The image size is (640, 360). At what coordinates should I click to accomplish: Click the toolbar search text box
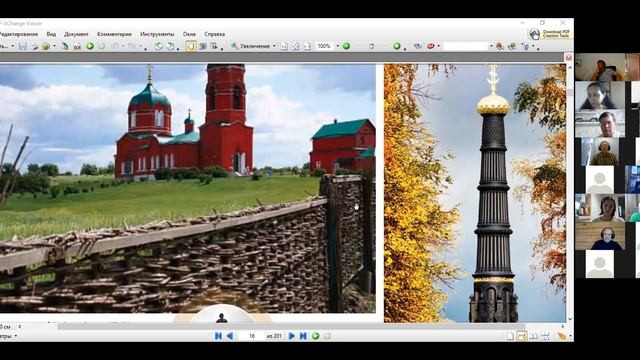pyautogui.click(x=465, y=46)
